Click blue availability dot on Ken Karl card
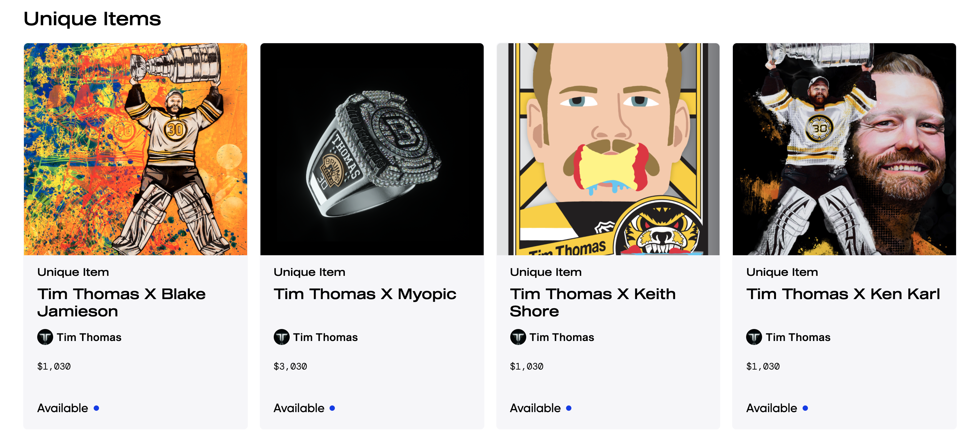The image size is (980, 446). [805, 408]
